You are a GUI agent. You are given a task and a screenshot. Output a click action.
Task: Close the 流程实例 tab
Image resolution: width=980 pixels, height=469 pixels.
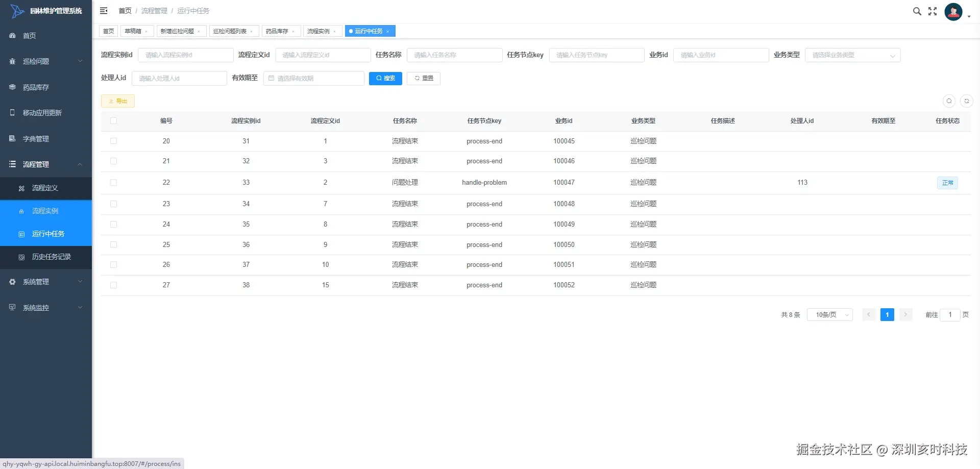[334, 32]
